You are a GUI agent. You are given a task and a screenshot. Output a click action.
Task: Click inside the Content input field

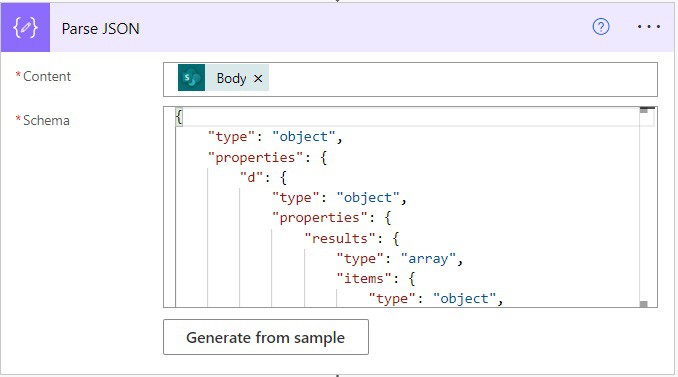point(410,80)
